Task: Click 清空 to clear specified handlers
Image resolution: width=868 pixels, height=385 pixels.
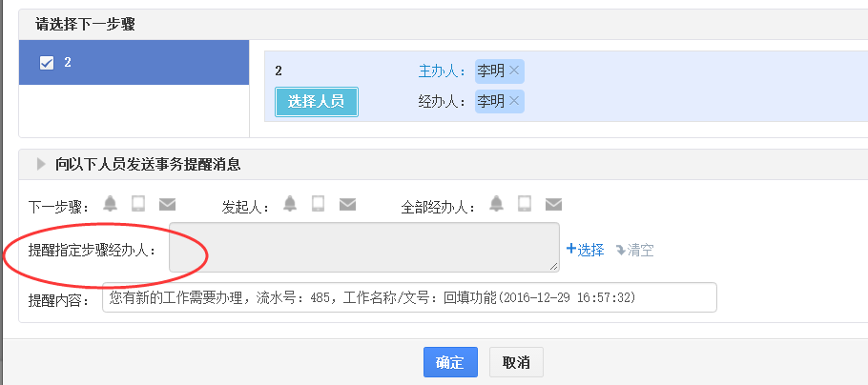Action: pyautogui.click(x=634, y=250)
